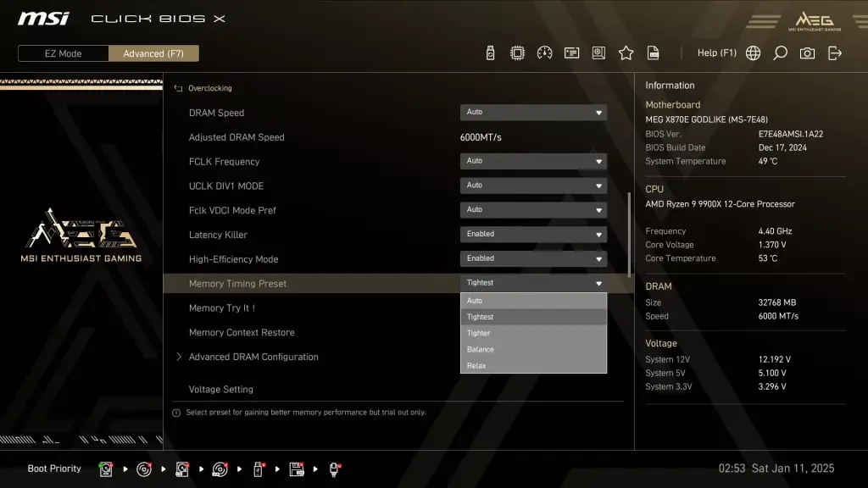Open the OC profile card icon
Viewport: 868px width, 488px height.
point(571,53)
